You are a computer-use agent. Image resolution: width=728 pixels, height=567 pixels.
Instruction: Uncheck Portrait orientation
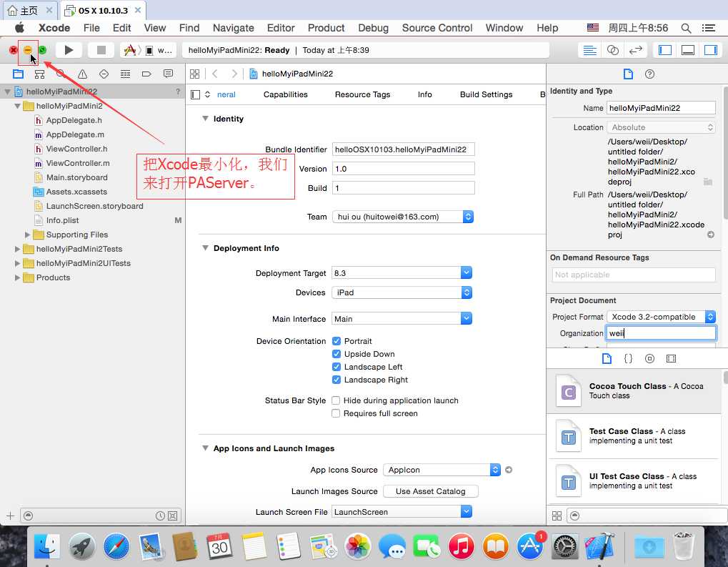coord(336,341)
